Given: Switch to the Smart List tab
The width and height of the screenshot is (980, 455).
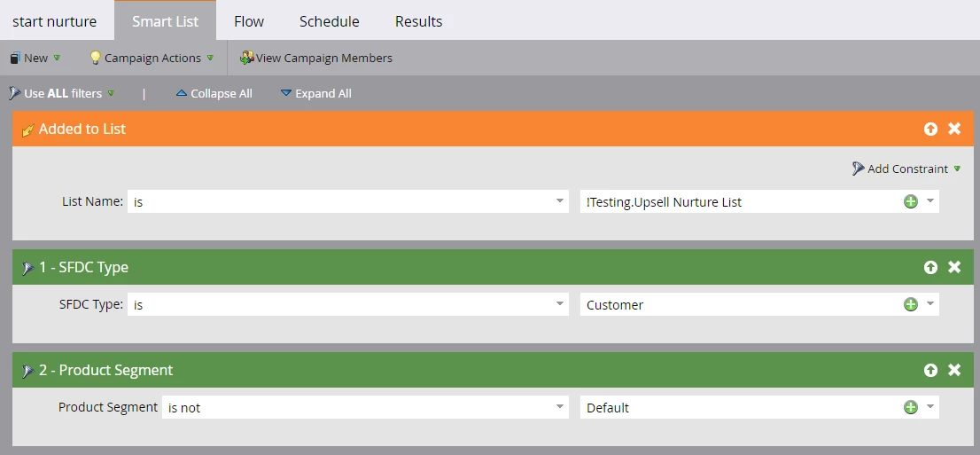Looking at the screenshot, I should pyautogui.click(x=165, y=21).
